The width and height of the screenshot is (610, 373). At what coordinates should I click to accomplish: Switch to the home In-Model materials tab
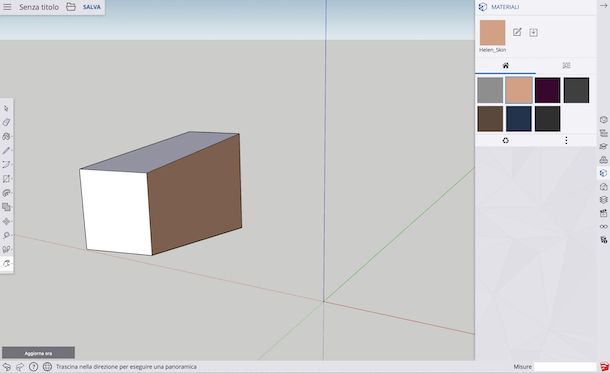[x=505, y=65]
